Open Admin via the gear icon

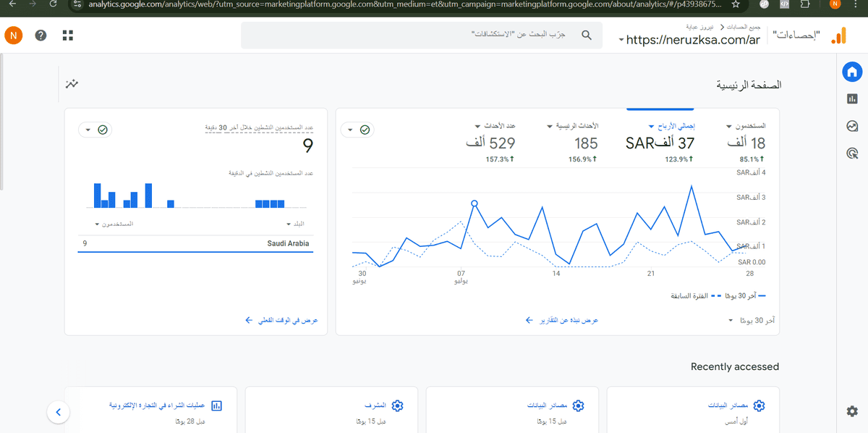851,411
